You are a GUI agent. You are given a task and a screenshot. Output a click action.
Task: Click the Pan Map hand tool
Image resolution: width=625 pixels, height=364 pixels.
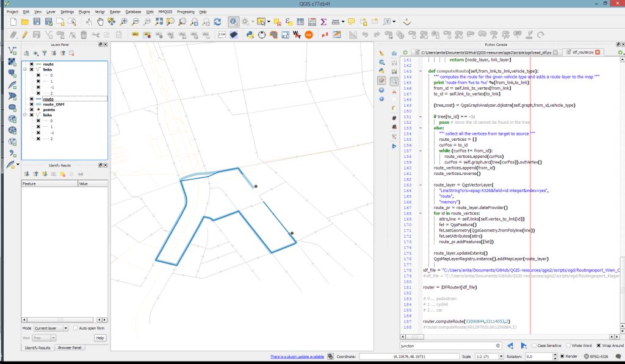[100, 22]
